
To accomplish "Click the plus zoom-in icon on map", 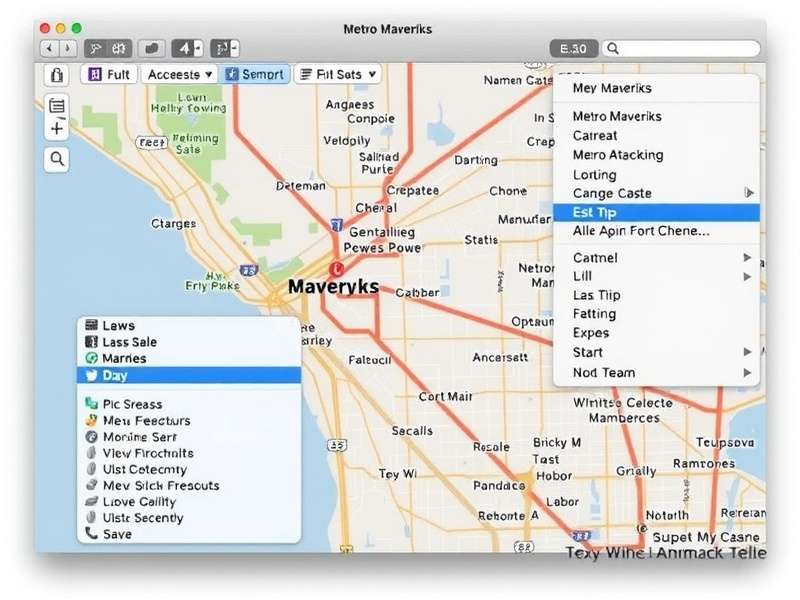I will click(x=57, y=129).
